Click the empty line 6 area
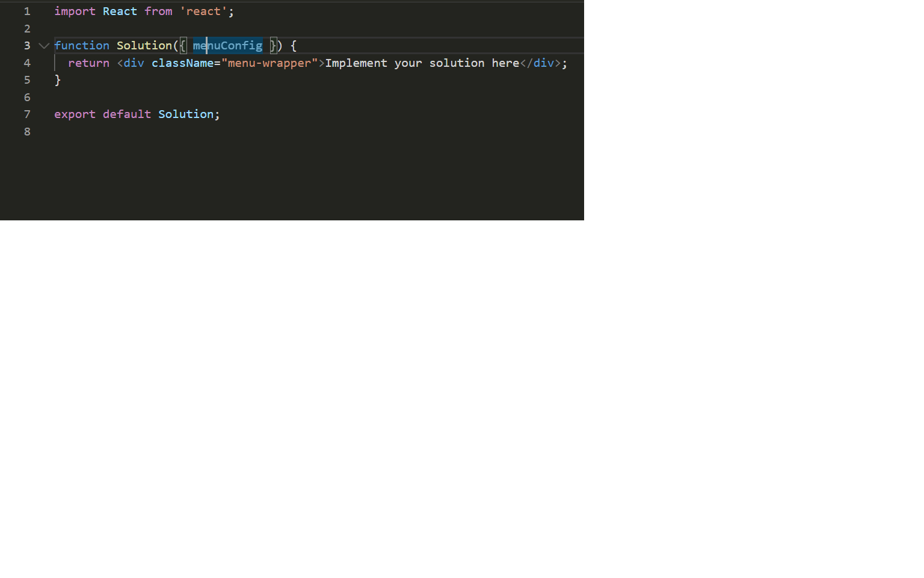Image resolution: width=924 pixels, height=578 pixels. (x=120, y=97)
